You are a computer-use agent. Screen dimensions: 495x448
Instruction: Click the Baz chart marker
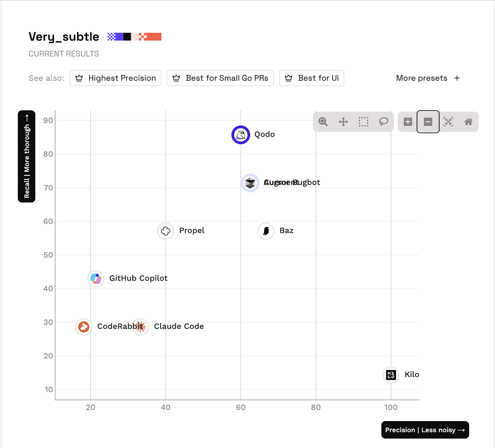266,231
